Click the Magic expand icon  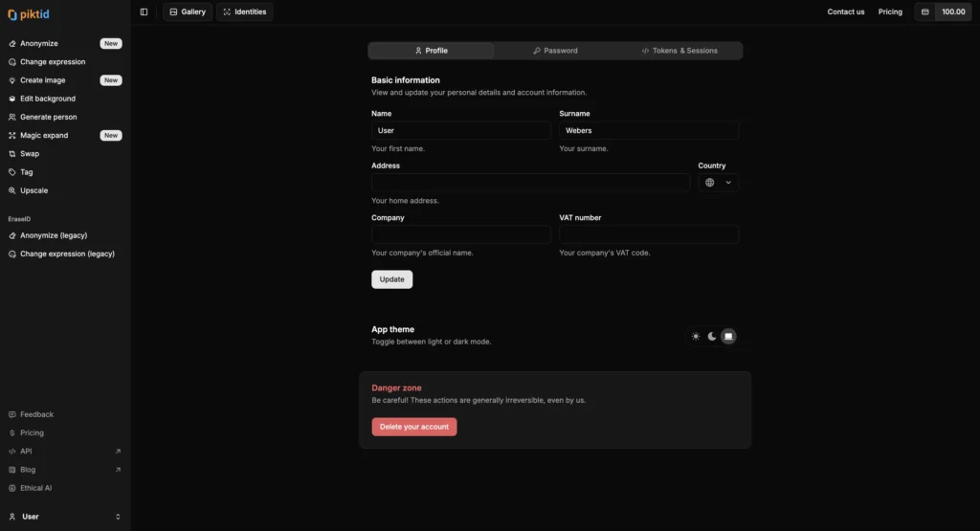pyautogui.click(x=11, y=135)
